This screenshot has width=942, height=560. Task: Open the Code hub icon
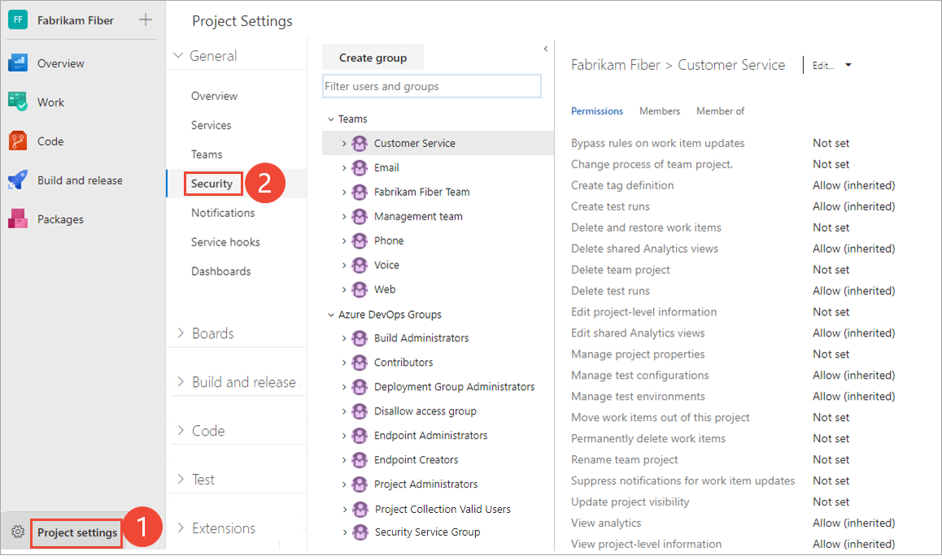[x=18, y=141]
